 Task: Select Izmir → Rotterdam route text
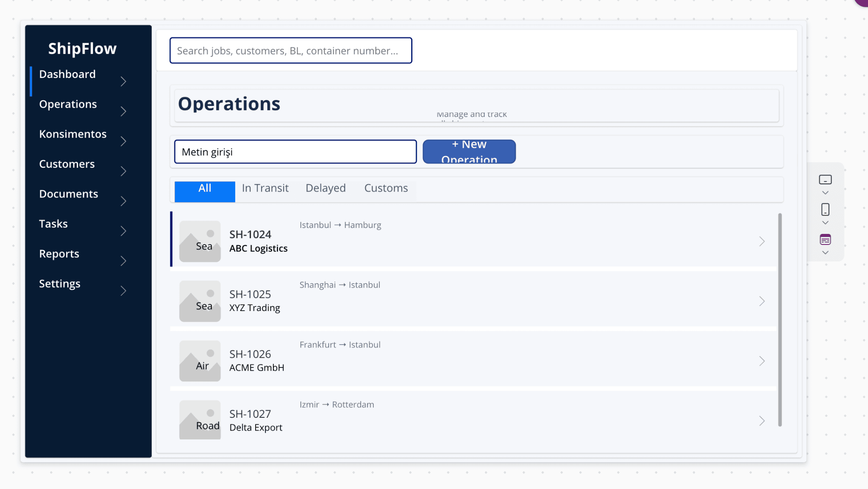click(x=337, y=405)
